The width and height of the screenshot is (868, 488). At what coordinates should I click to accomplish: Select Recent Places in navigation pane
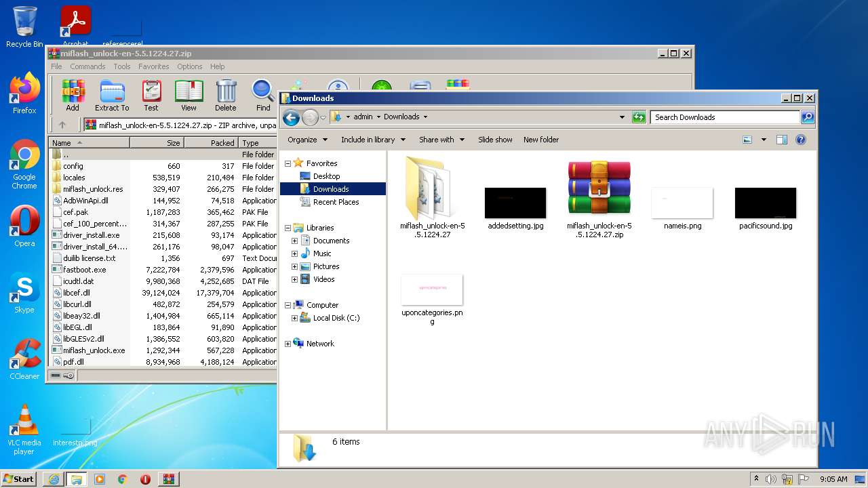[x=336, y=202]
